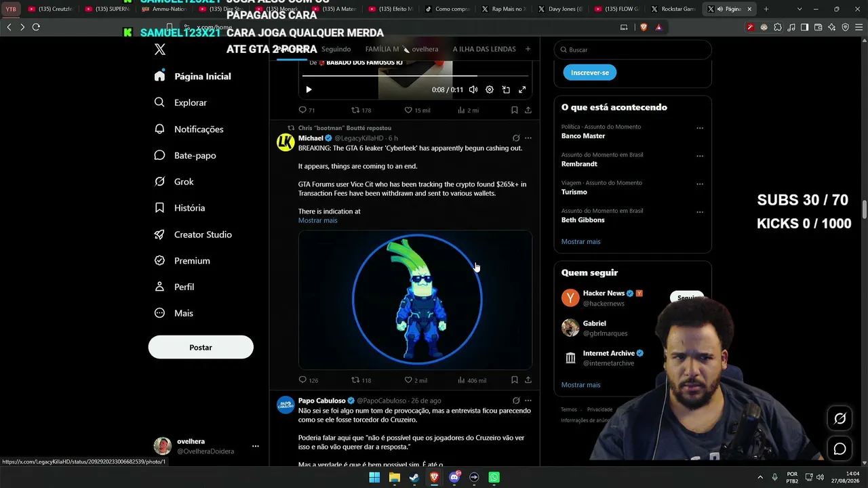Like the video post with 15 mil likes
Viewport: 868px width, 488px height.
click(x=417, y=110)
